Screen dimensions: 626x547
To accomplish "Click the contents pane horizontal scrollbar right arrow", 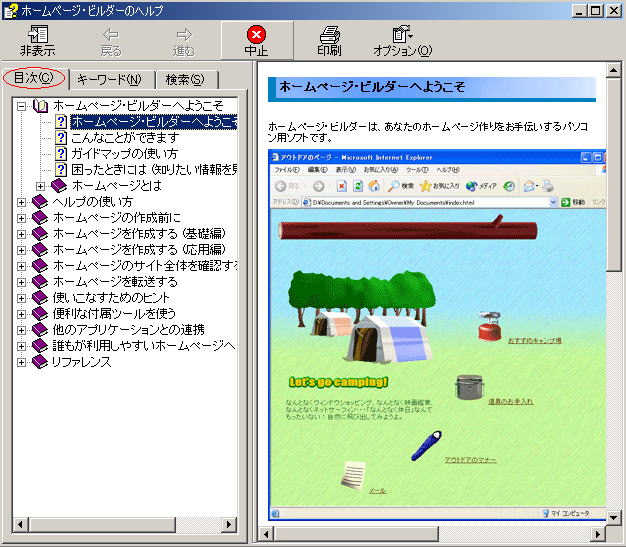I will pyautogui.click(x=229, y=525).
